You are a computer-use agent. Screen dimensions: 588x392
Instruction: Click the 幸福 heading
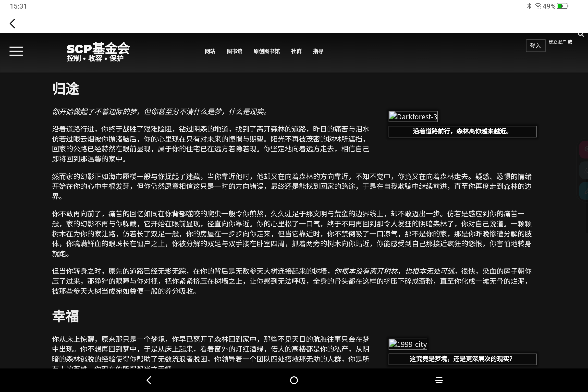pos(66,316)
